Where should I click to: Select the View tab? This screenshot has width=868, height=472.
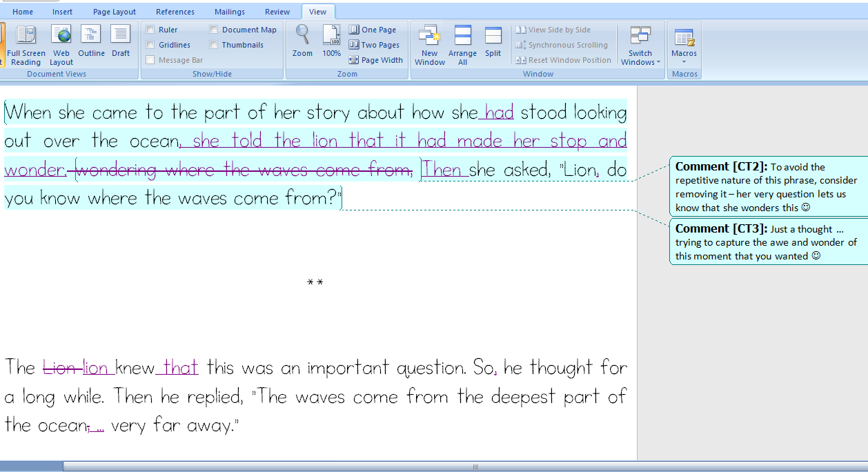318,12
